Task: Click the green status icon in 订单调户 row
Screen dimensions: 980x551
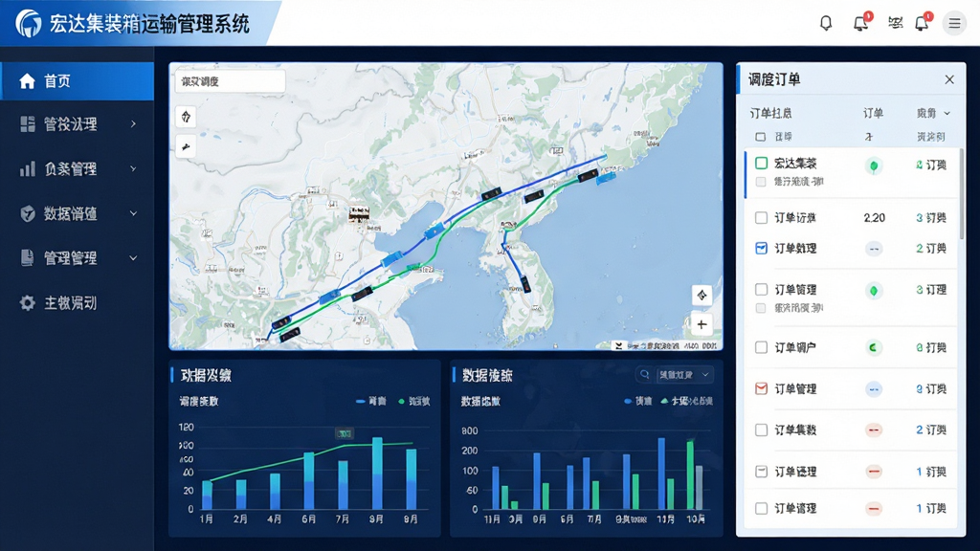Action: coord(874,347)
